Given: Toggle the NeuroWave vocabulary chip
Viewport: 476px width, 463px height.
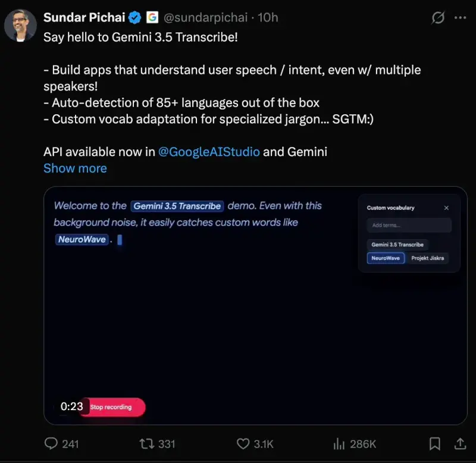Looking at the screenshot, I should (x=386, y=258).
